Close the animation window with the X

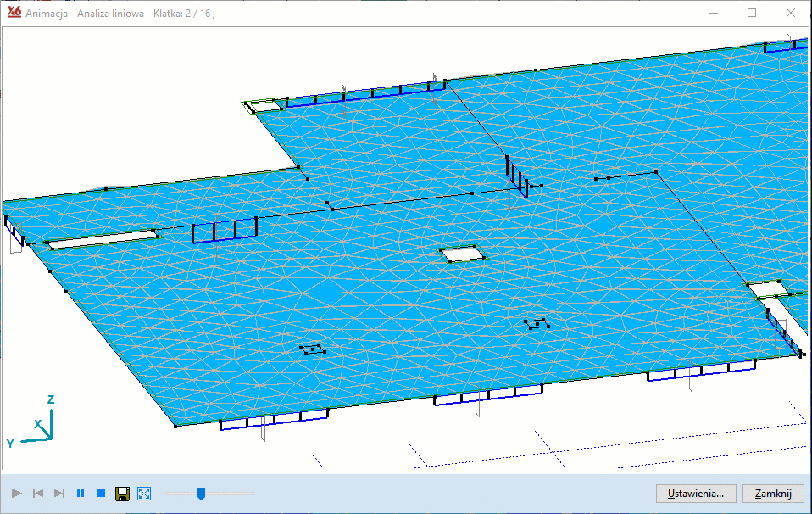pyautogui.click(x=790, y=14)
